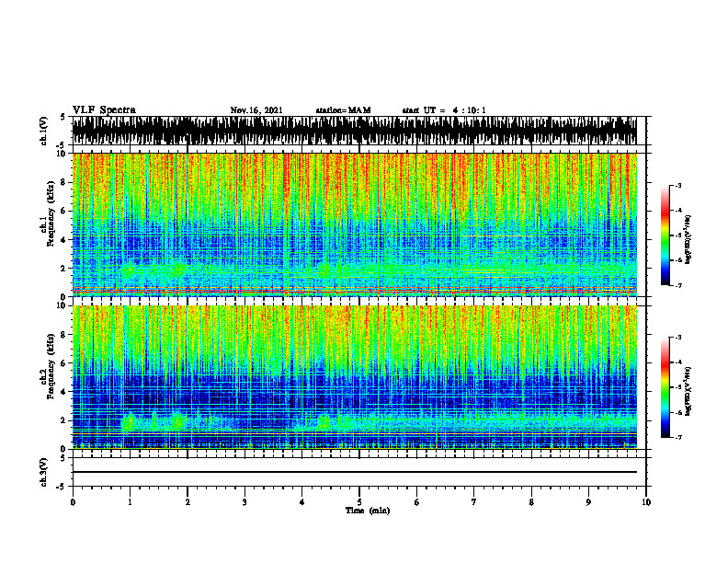The height and width of the screenshot is (563, 728).
Task: Click time axis tick label '0'
Action: tap(73, 502)
